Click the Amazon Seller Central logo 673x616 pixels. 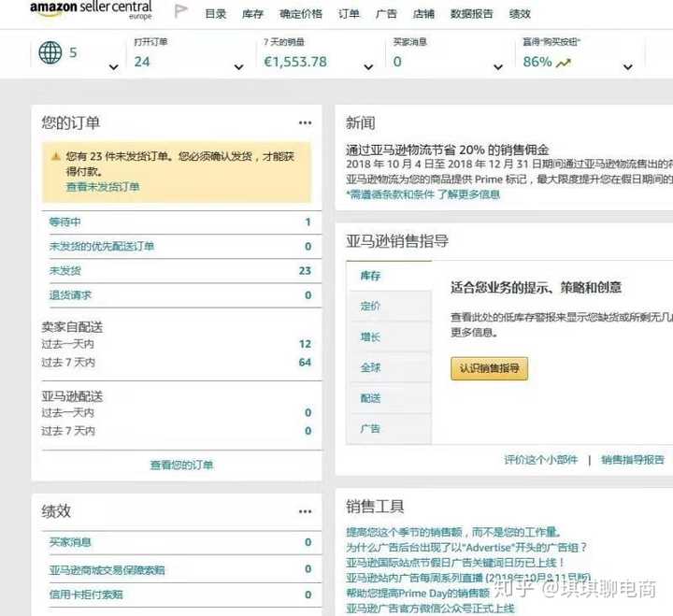click(x=91, y=9)
